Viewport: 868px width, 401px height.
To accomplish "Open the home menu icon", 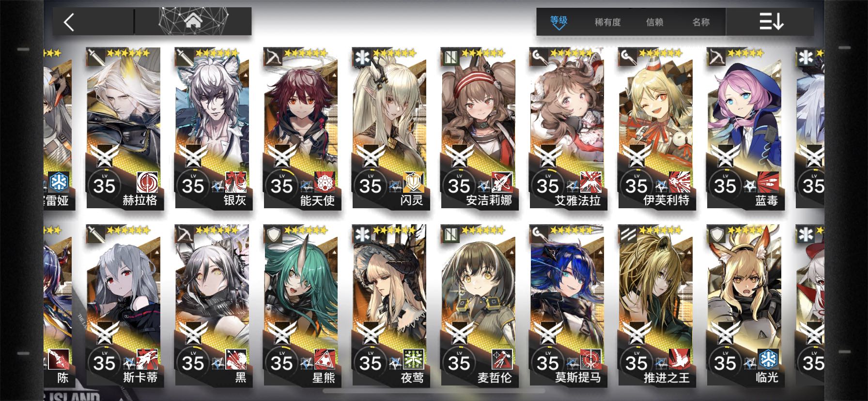I will pos(193,21).
